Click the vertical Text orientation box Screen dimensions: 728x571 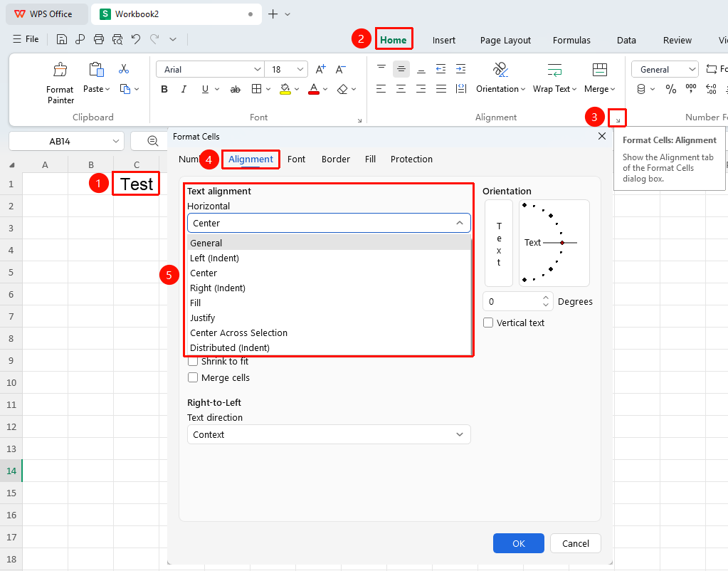click(x=499, y=243)
